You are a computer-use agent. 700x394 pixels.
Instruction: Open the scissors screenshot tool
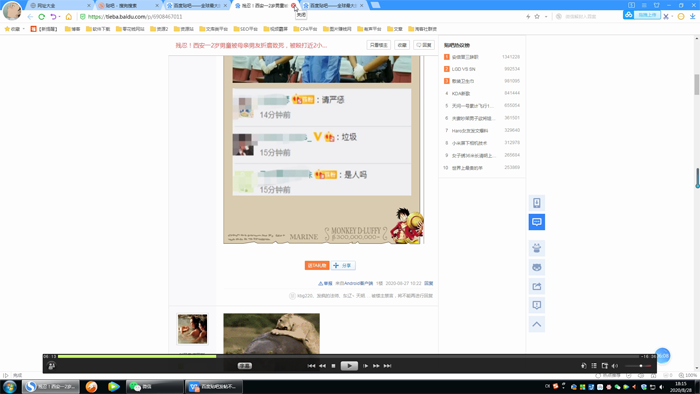coord(666,17)
